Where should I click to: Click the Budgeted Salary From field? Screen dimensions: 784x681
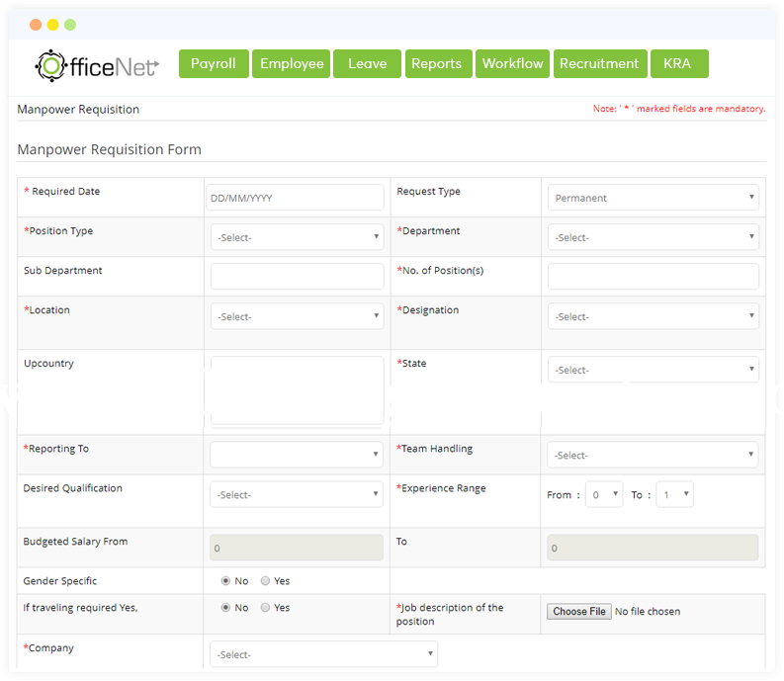coord(297,548)
